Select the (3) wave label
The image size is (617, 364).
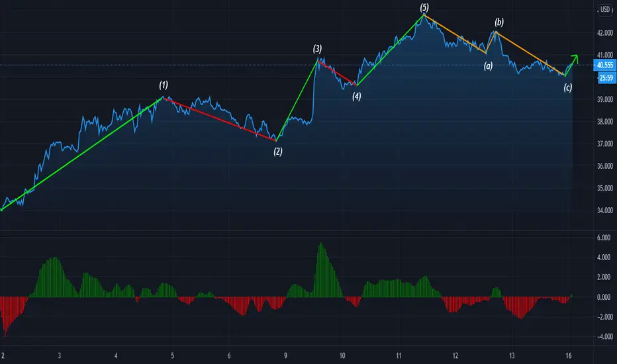(x=317, y=49)
